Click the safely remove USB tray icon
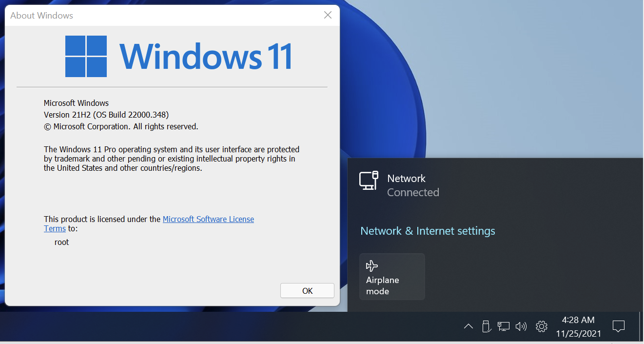 point(487,326)
